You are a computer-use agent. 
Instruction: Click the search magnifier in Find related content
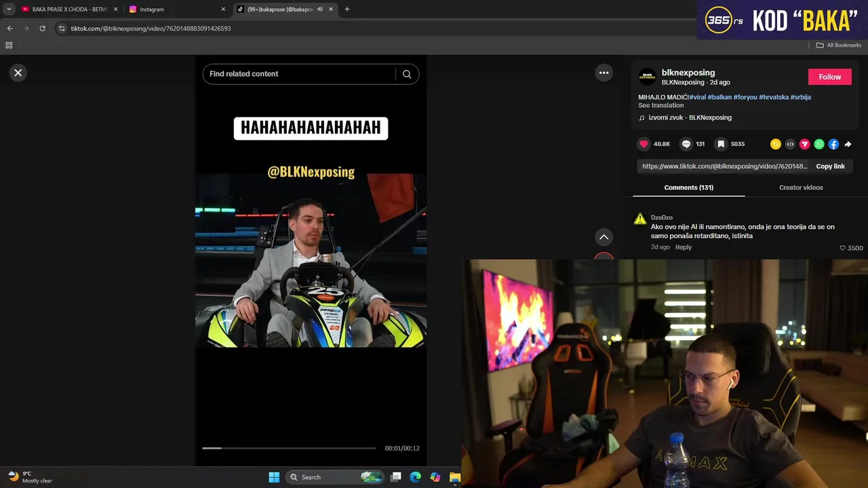[x=407, y=74]
